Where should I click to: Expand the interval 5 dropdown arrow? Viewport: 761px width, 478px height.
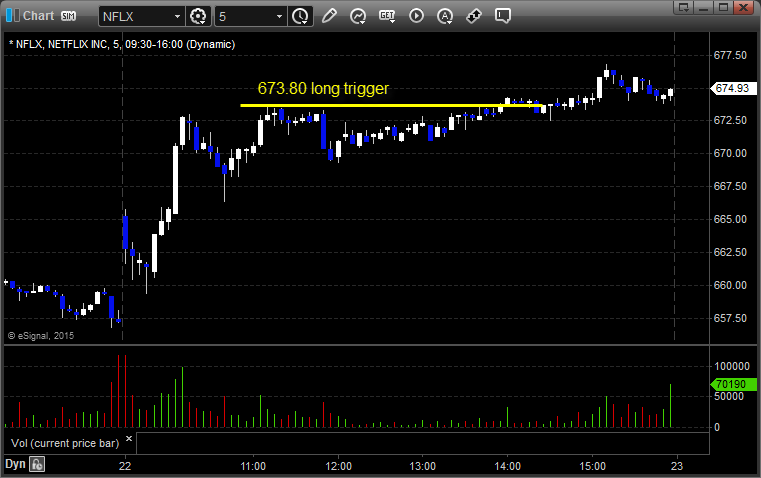click(x=280, y=16)
